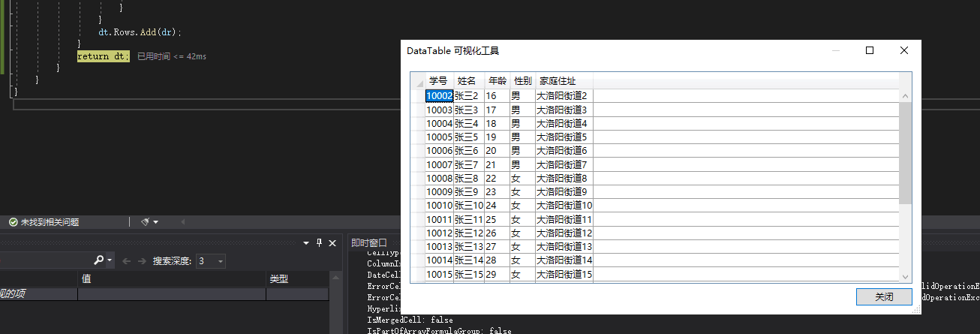
Task: Click the 类型 column header in the watch panel
Action: [x=297, y=278]
